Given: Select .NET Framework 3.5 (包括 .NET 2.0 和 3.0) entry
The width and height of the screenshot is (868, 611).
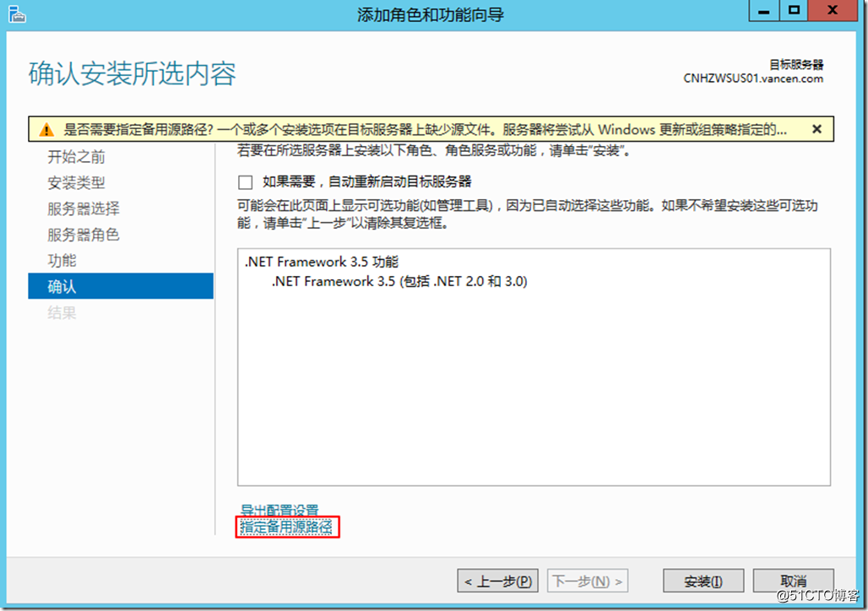Looking at the screenshot, I should click(x=399, y=282).
